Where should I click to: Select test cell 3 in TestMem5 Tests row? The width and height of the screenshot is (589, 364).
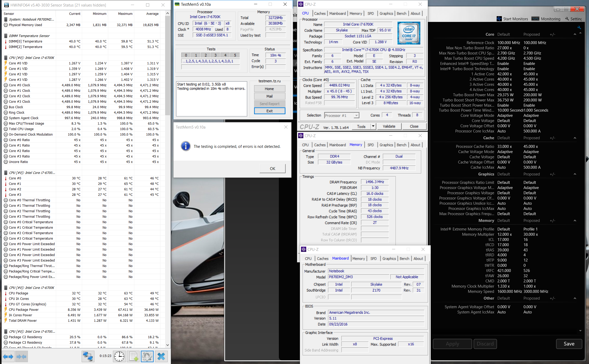[215, 55]
